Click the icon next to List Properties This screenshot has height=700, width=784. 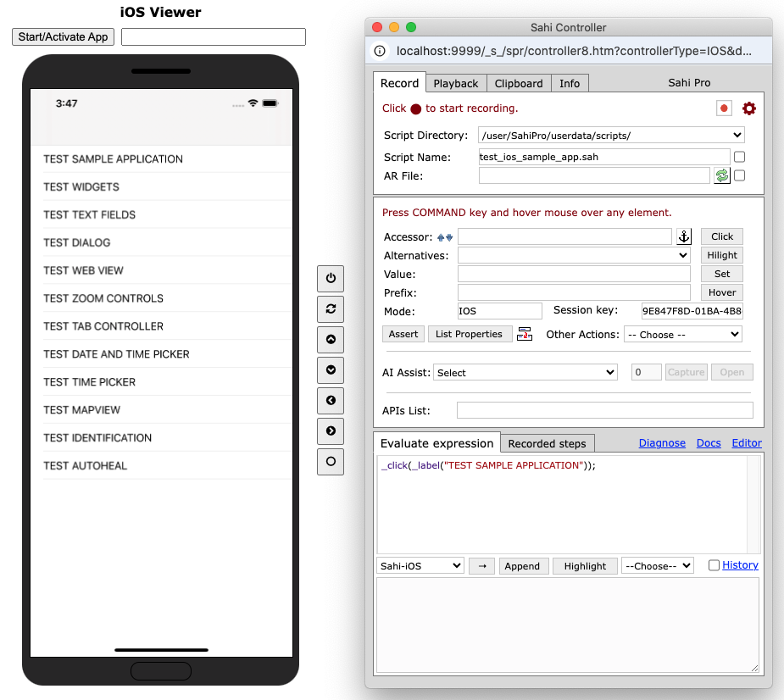[x=525, y=334]
